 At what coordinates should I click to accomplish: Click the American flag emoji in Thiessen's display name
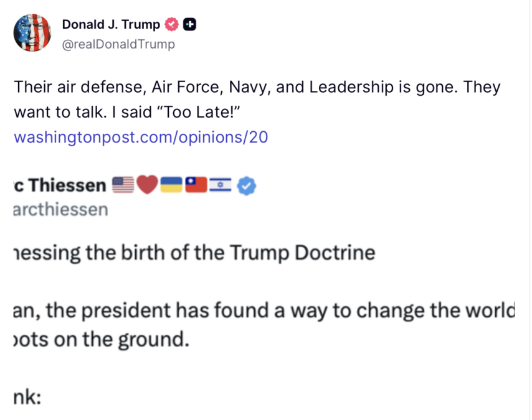coord(123,184)
